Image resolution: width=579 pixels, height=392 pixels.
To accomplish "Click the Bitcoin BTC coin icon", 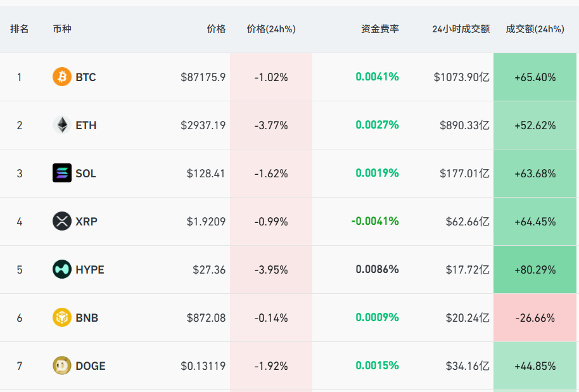I will (x=61, y=77).
